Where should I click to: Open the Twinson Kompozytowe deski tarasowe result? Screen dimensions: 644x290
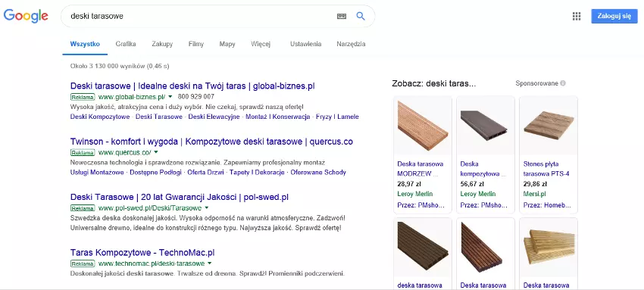click(211, 142)
